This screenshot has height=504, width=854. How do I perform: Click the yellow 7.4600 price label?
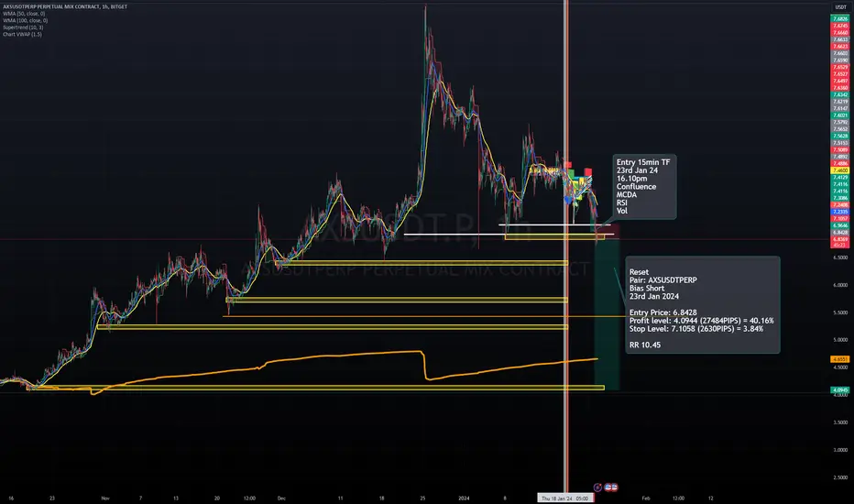(840, 170)
